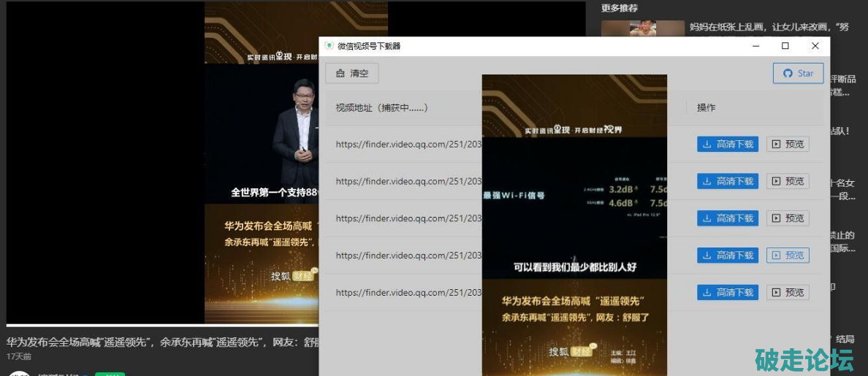Viewport: 868px width, 376px height.
Task: Click the 微信视频号下载器 title bar app icon
Action: [329, 46]
